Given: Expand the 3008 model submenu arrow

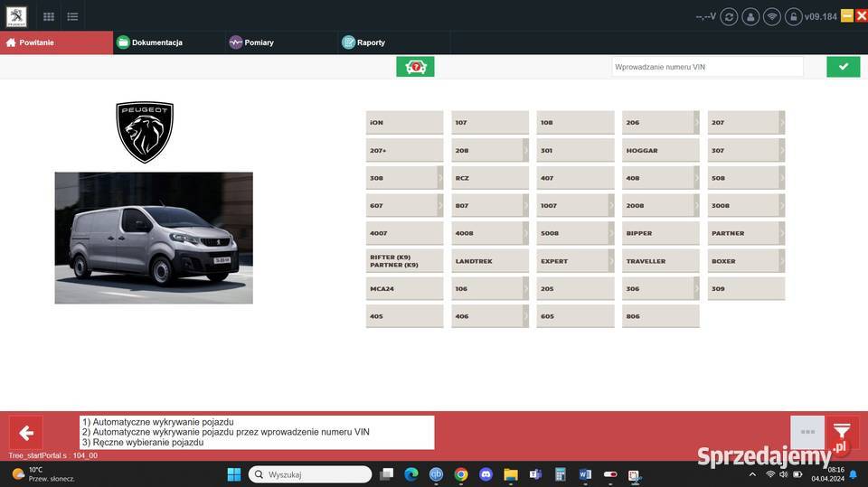Looking at the screenshot, I should point(781,206).
